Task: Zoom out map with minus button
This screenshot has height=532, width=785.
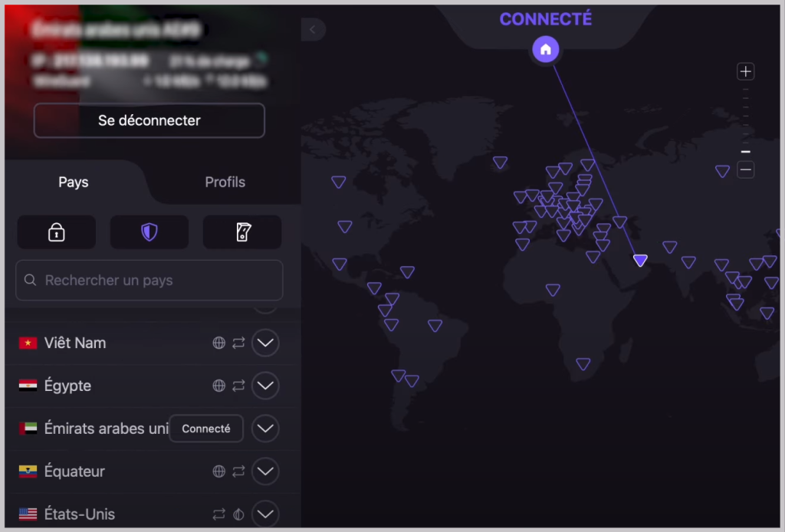Action: click(745, 170)
